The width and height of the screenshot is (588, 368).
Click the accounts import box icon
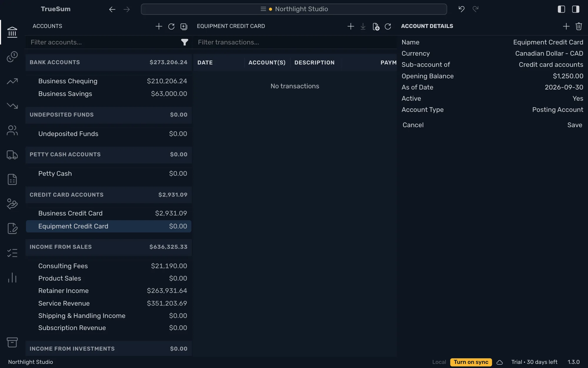pyautogui.click(x=184, y=26)
